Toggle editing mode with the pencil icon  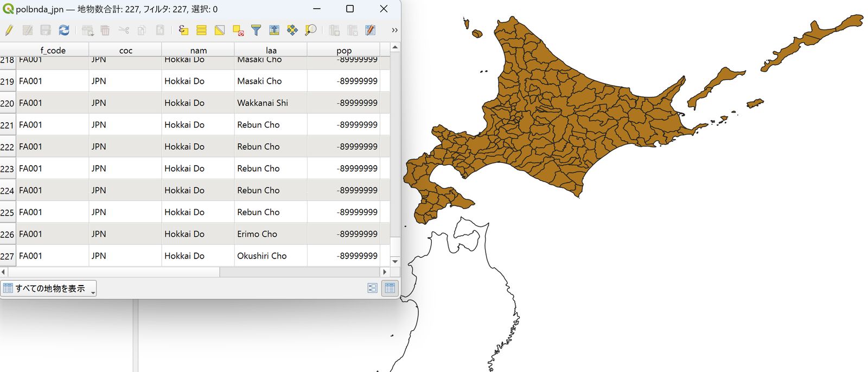(x=9, y=30)
